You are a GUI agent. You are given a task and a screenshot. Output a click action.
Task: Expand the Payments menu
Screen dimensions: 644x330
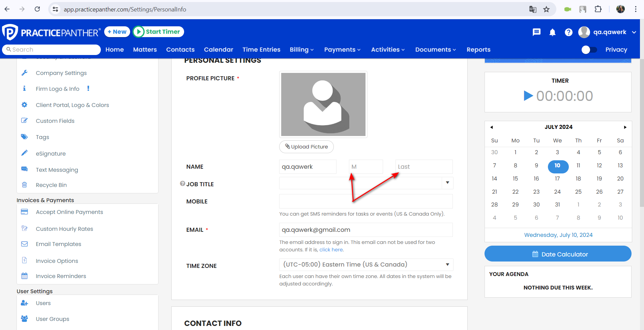(x=342, y=50)
